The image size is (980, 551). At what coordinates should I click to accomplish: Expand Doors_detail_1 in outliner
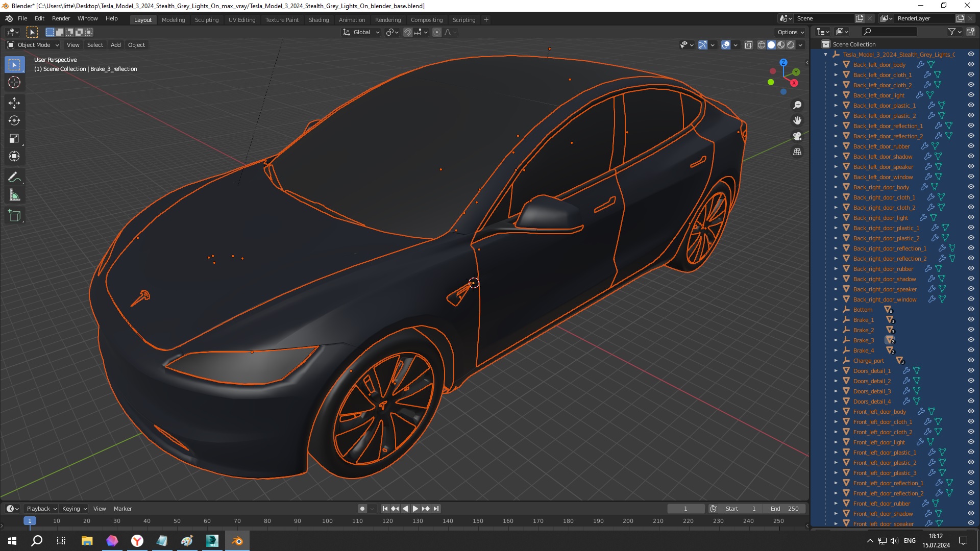[836, 371]
